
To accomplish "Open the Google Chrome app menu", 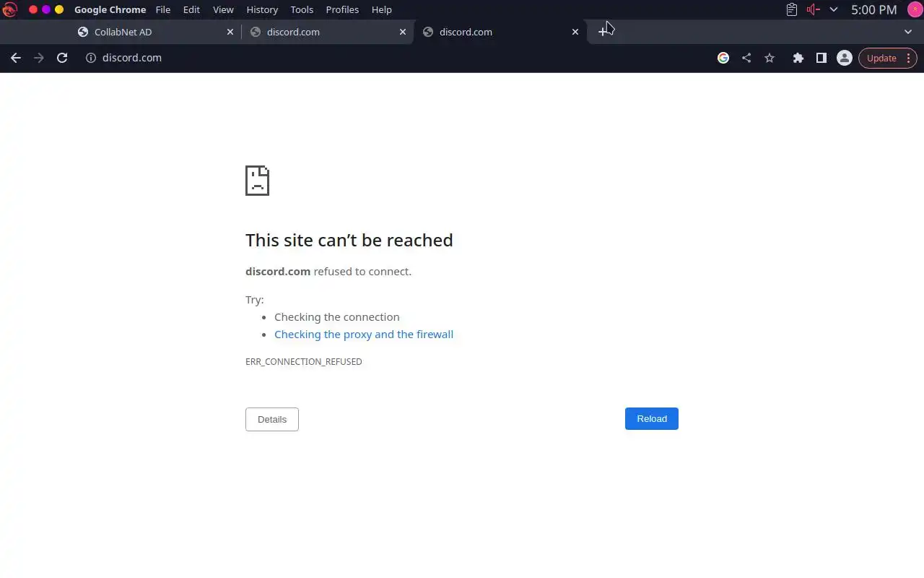I will (110, 9).
